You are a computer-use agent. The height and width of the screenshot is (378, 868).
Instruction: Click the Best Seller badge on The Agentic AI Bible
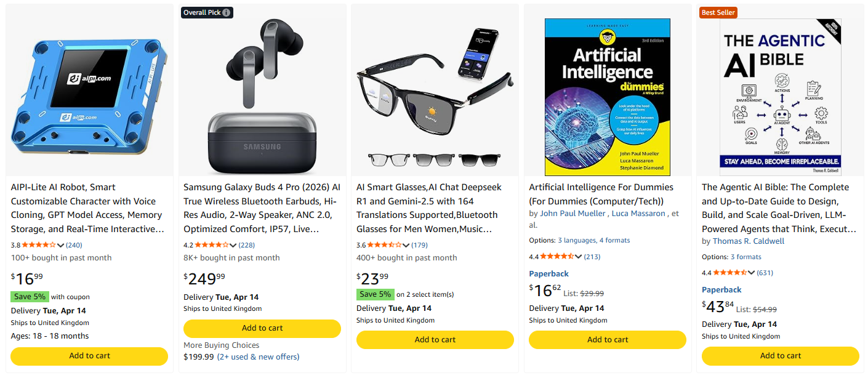coord(718,12)
